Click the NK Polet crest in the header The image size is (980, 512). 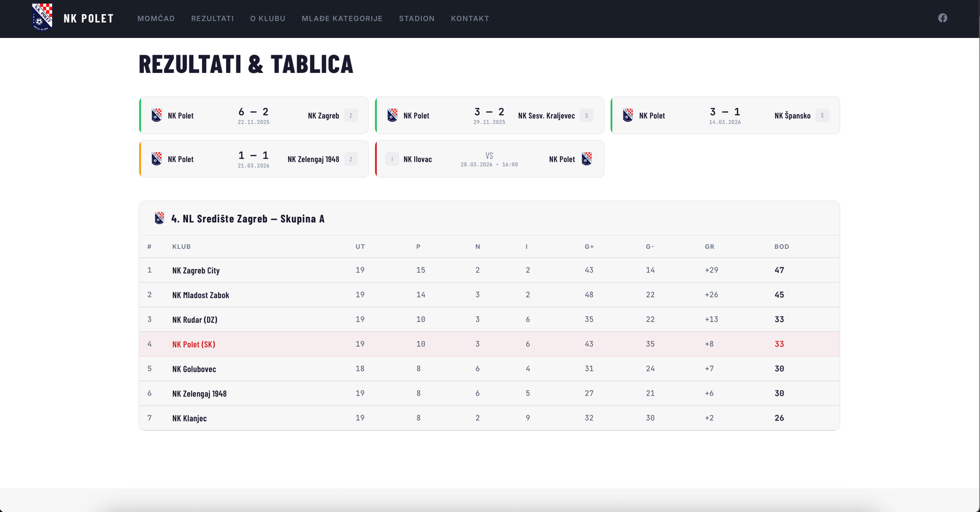tap(42, 17)
